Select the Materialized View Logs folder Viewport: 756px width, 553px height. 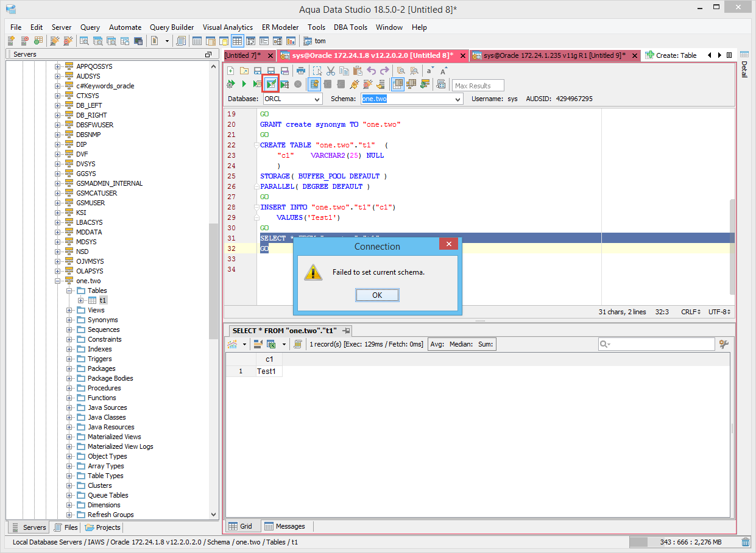(120, 446)
